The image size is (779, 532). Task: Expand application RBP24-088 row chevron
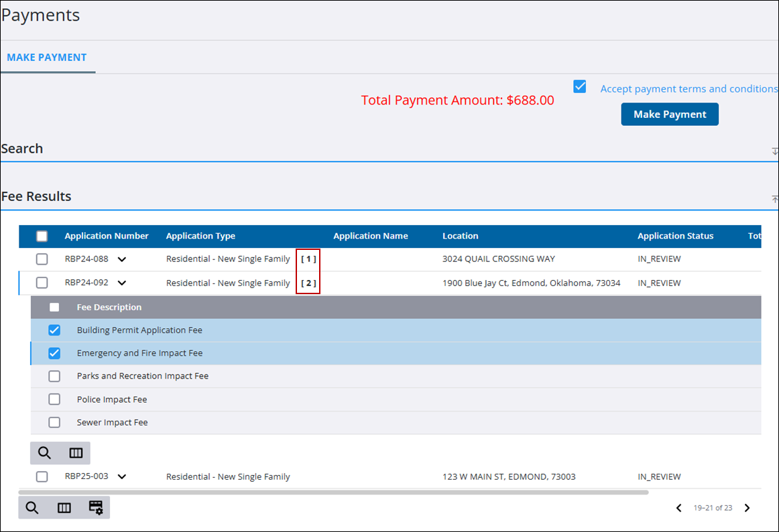[122, 259]
